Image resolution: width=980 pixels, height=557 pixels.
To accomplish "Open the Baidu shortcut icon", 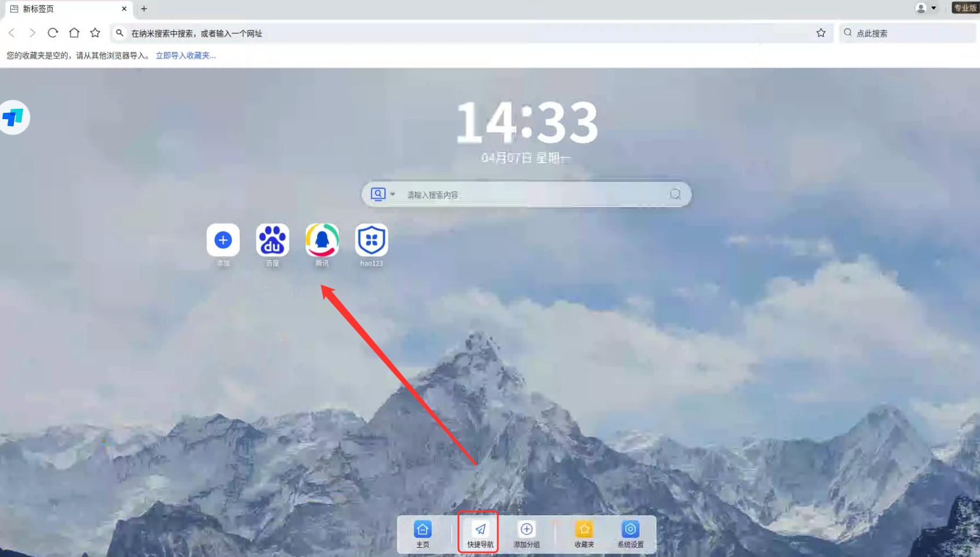I will pyautogui.click(x=272, y=240).
